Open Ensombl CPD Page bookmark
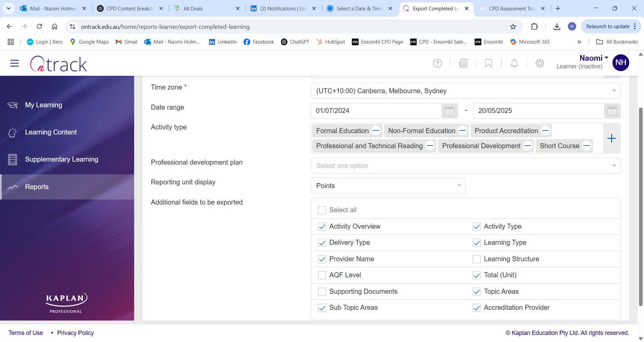Screen dimensions: 644x342 [x=377, y=42]
